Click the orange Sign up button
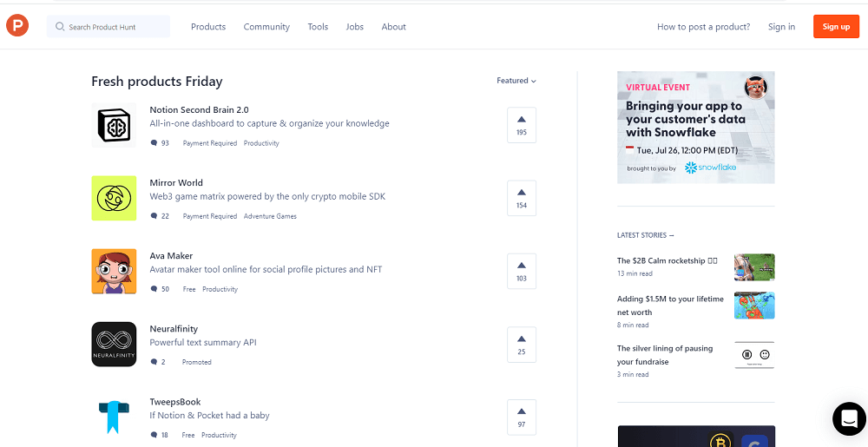This screenshot has height=447, width=868. click(x=837, y=27)
